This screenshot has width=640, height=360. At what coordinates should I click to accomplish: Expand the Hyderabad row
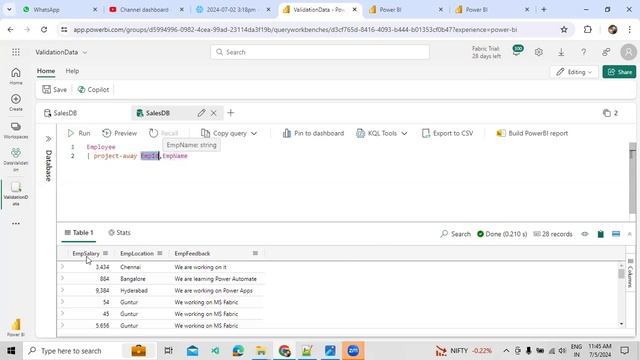tap(62, 290)
